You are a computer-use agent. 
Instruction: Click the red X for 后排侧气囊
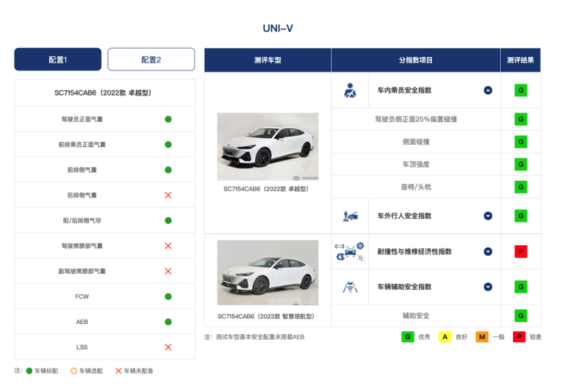click(x=168, y=195)
